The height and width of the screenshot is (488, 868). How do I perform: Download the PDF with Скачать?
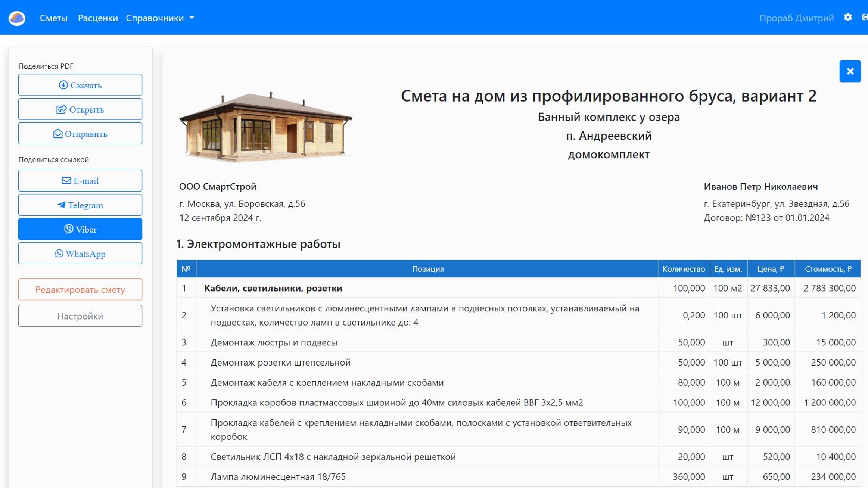click(x=80, y=85)
